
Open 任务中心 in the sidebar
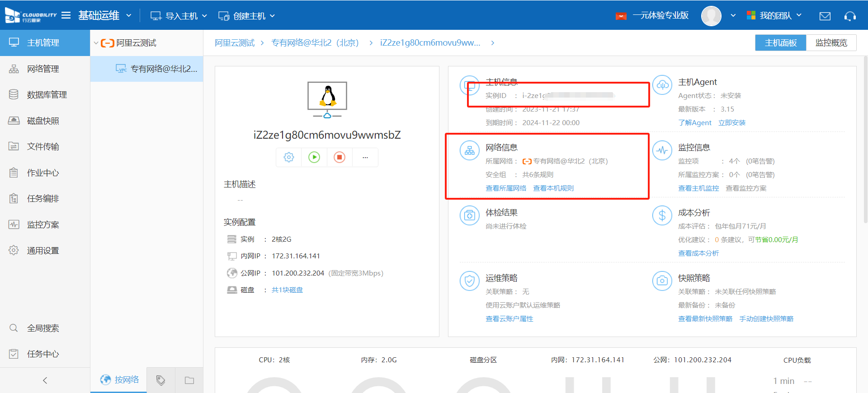(45, 354)
